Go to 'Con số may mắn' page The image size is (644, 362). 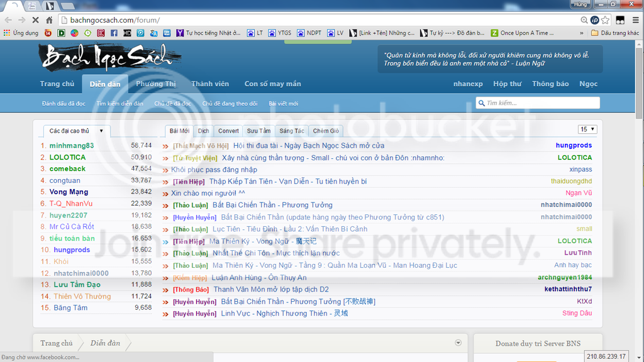(272, 84)
